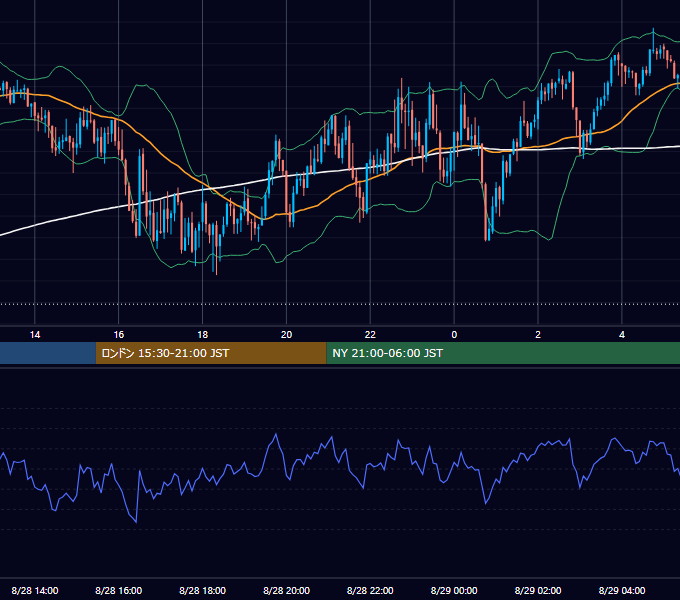The height and width of the screenshot is (600, 680).
Task: Click the 22 hour label on upper axis
Action: coord(370,335)
